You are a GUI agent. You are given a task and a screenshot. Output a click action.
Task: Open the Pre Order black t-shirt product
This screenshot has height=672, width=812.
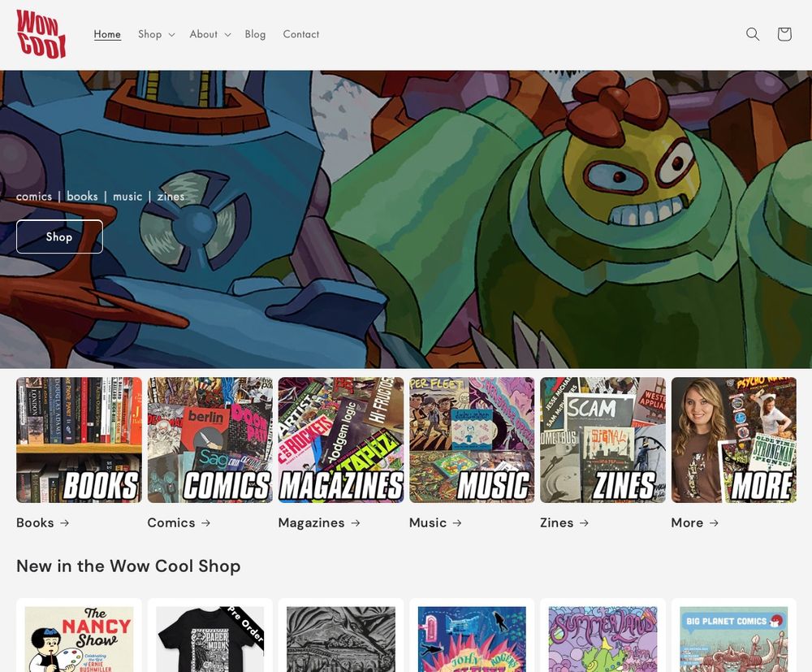point(209,636)
